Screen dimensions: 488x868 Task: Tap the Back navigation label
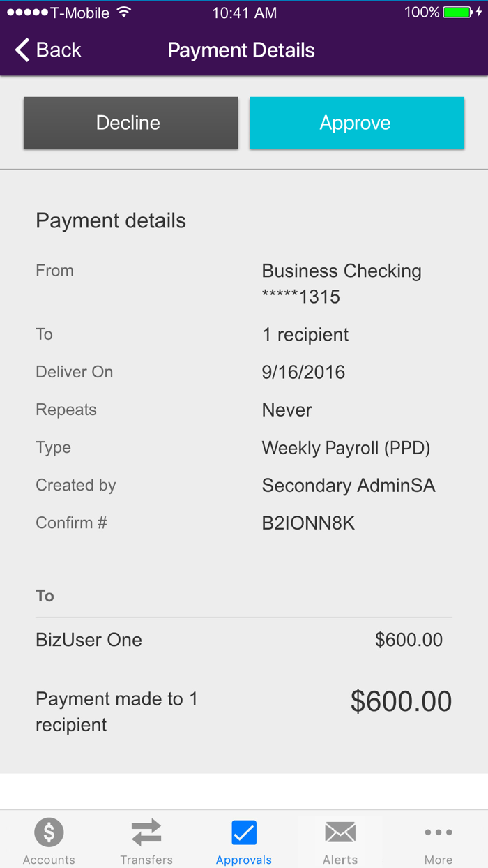tap(54, 50)
